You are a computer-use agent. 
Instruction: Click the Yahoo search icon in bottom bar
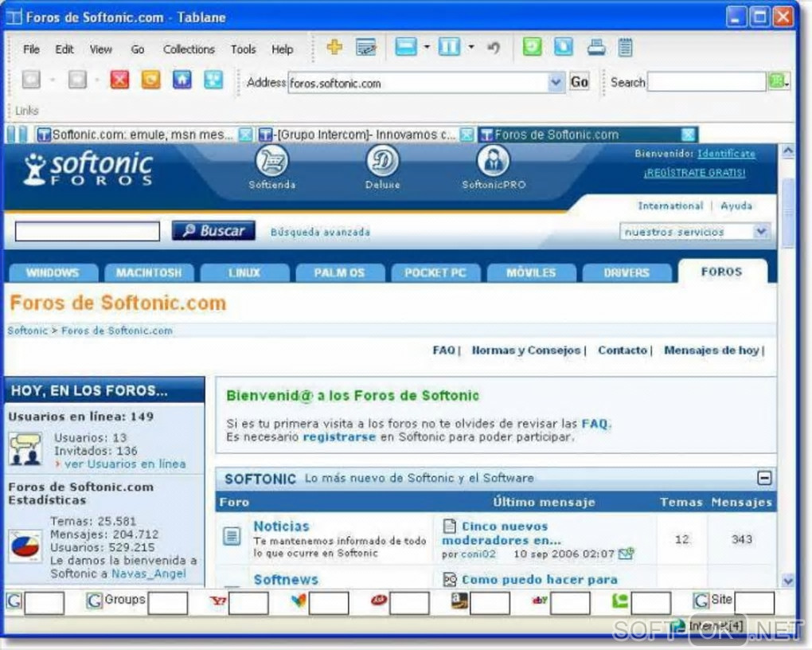[217, 601]
